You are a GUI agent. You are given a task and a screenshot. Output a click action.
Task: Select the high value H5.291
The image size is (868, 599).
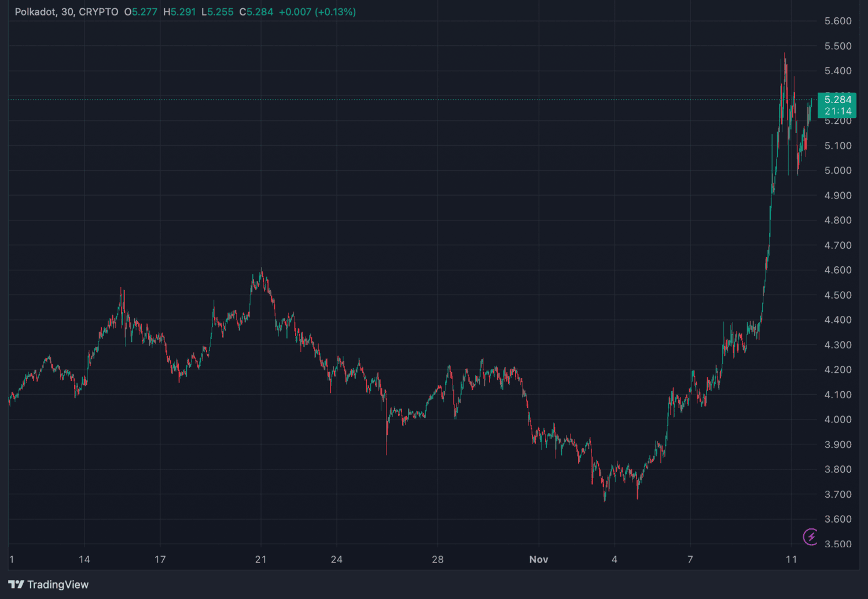[x=179, y=12]
